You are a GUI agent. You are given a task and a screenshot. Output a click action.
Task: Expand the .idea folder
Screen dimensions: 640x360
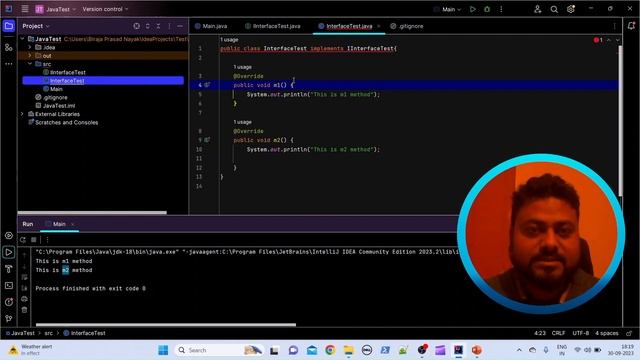pyautogui.click(x=30, y=47)
